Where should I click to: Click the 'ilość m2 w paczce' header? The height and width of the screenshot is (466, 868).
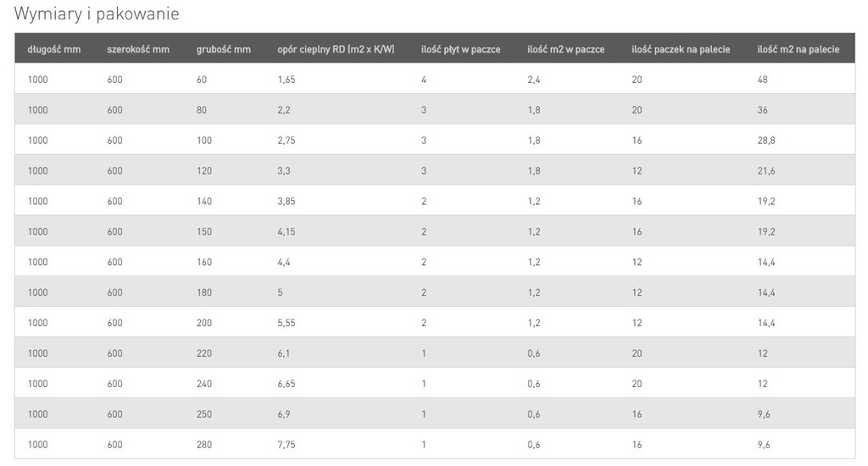coord(565,49)
